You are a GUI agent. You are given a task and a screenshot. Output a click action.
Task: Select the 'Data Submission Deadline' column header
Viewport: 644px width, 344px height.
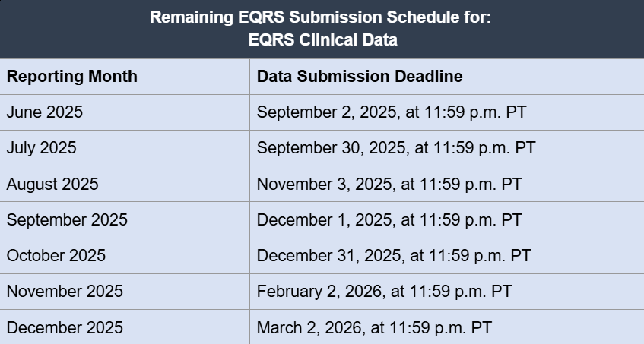click(360, 77)
